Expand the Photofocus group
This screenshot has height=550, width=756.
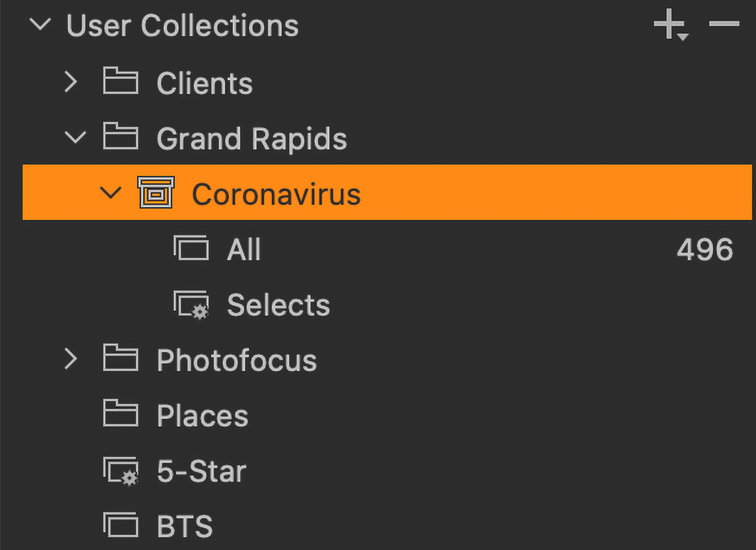(x=71, y=359)
